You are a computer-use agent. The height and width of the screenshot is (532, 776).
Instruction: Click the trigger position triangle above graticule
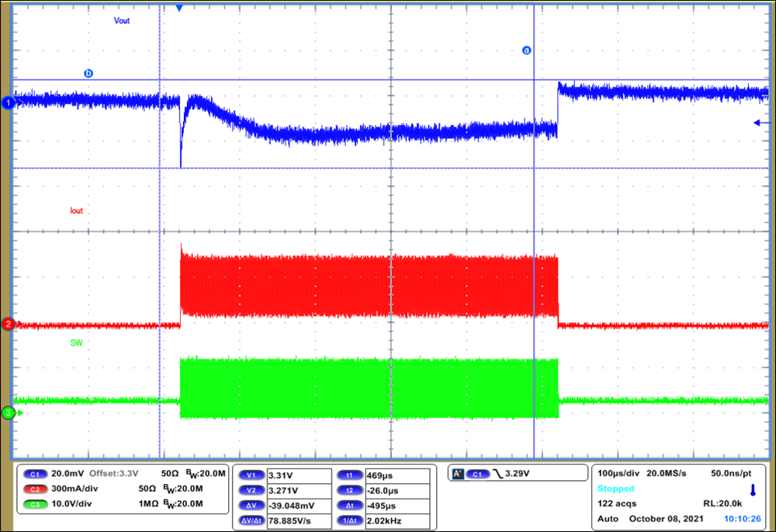[x=180, y=6]
